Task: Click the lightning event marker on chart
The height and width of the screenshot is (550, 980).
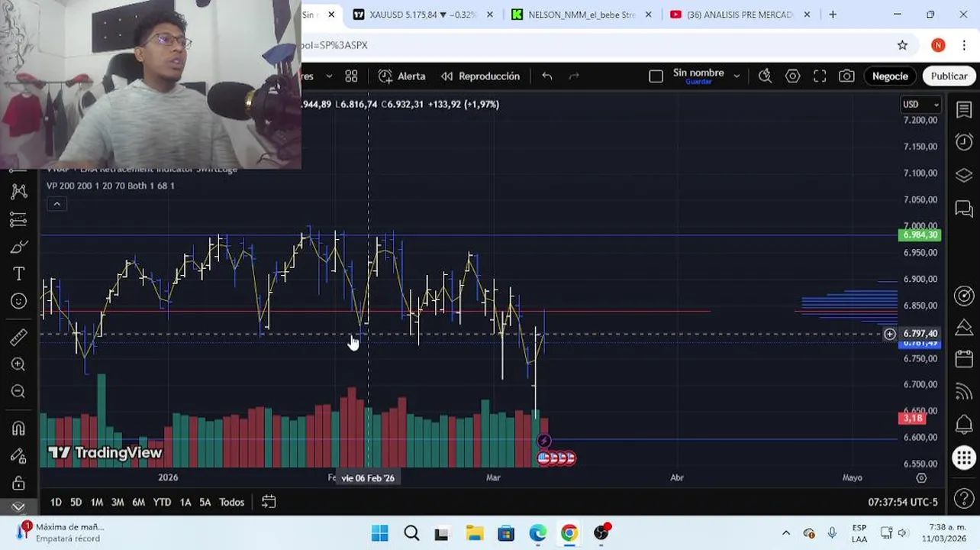Action: (543, 441)
